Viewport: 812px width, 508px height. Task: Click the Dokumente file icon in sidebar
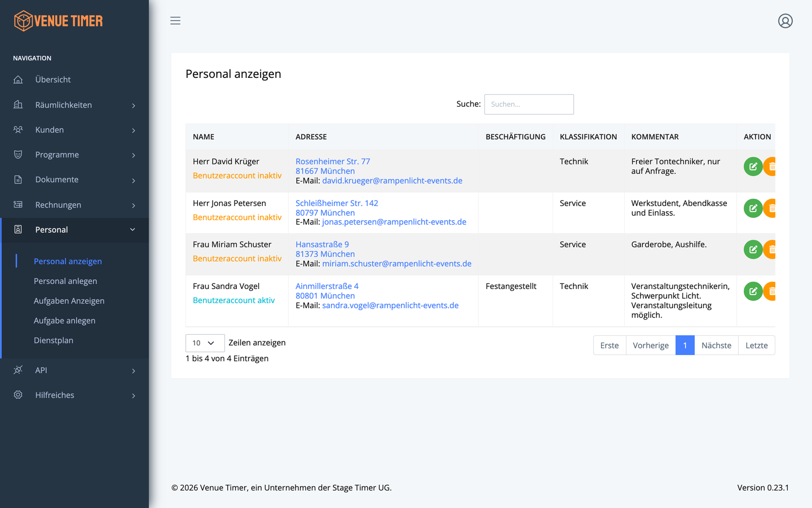point(18,179)
